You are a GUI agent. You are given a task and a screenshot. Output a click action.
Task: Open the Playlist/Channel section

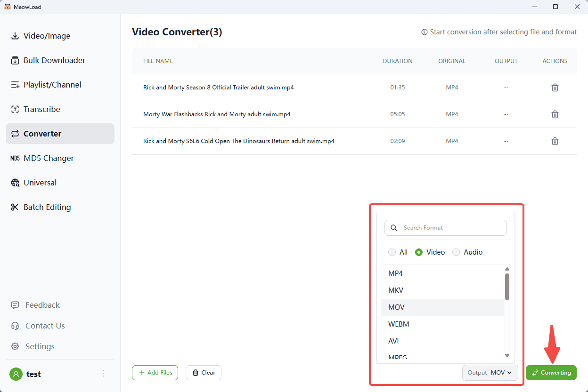(52, 85)
